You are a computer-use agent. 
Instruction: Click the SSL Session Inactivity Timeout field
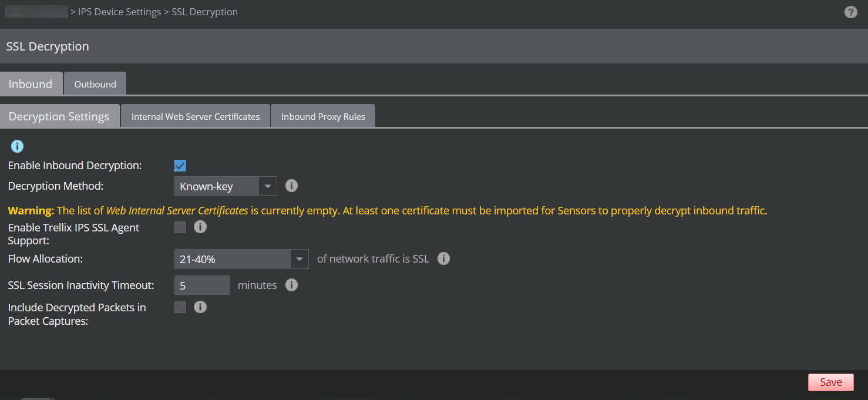pos(202,285)
